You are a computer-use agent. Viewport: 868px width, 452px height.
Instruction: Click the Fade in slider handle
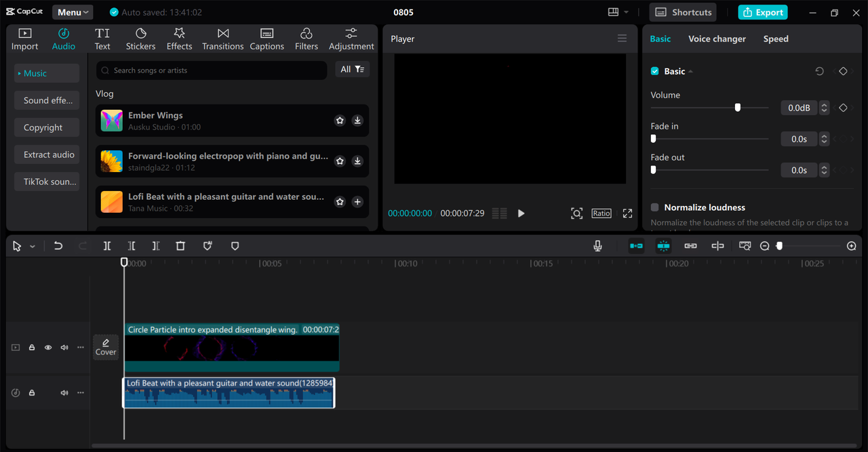tap(653, 139)
